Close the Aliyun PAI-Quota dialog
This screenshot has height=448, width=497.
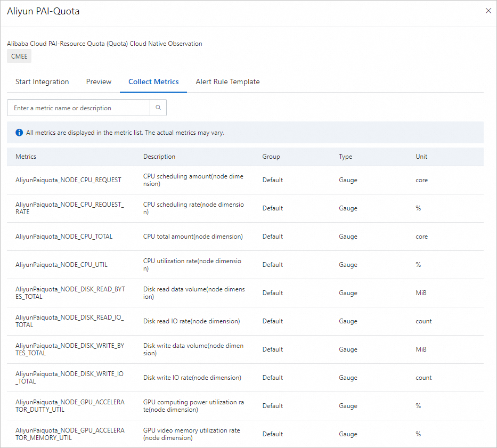488,11
